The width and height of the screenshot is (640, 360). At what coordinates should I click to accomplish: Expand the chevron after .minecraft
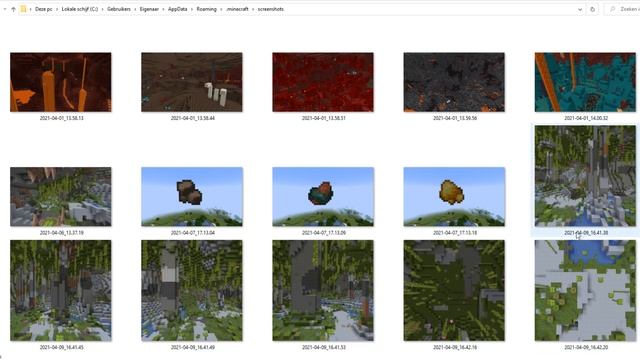(x=253, y=9)
